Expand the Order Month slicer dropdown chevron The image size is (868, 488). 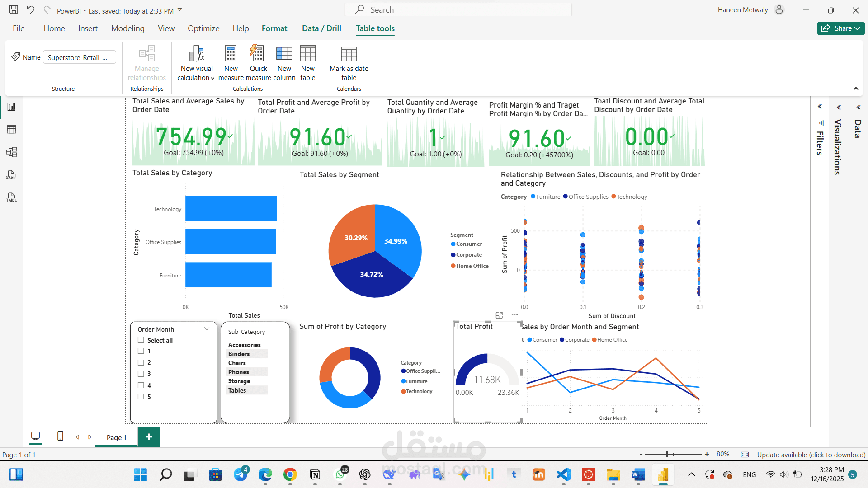coord(207,328)
